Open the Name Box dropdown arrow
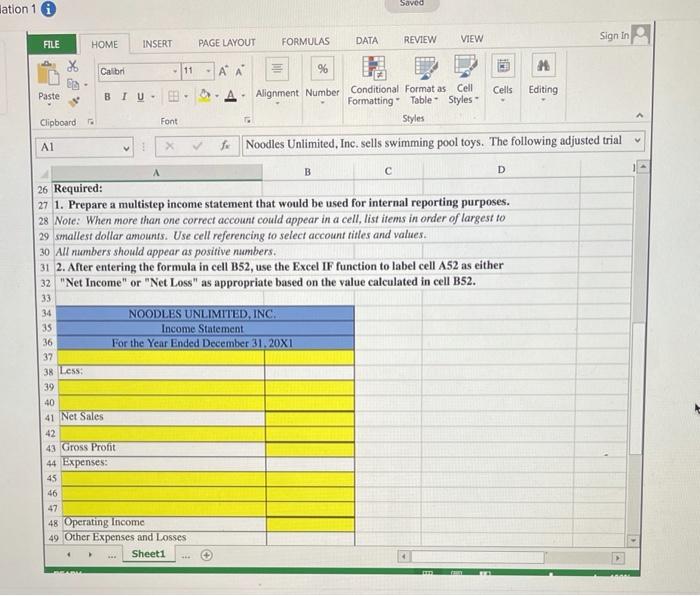 pyautogui.click(x=126, y=148)
